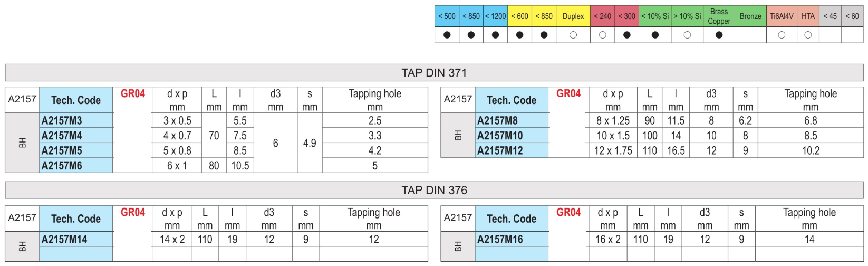Select the hollow circle below Ti6Al4V
Viewport: 868px width, 266px height.
click(x=782, y=35)
